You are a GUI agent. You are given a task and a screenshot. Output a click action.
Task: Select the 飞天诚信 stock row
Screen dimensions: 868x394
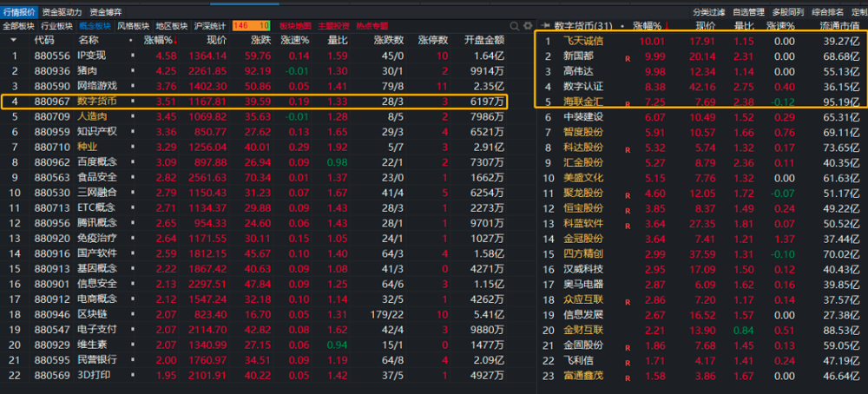(x=583, y=42)
